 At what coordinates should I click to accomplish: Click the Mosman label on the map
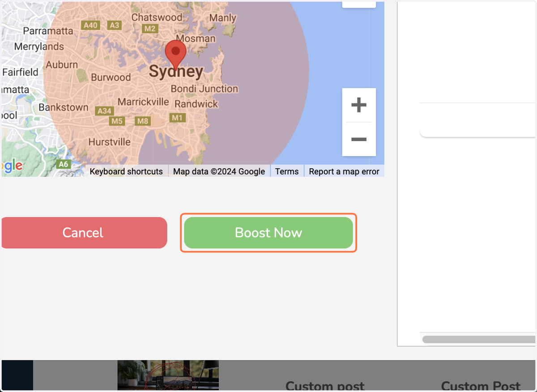[x=196, y=38]
